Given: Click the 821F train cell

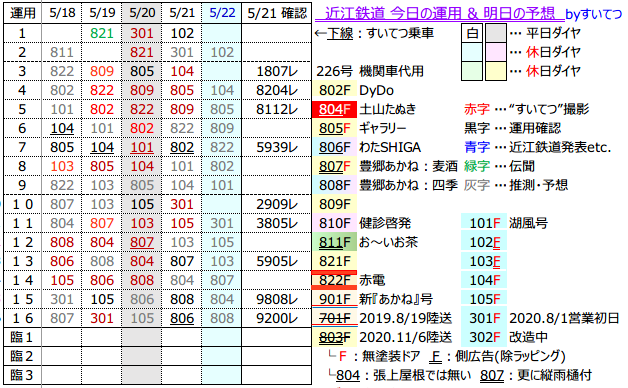Looking at the screenshot, I should point(334,261).
